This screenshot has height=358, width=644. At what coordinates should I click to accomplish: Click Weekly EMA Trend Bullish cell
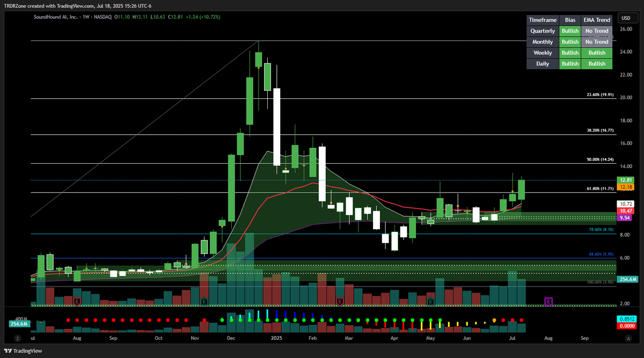pyautogui.click(x=597, y=53)
